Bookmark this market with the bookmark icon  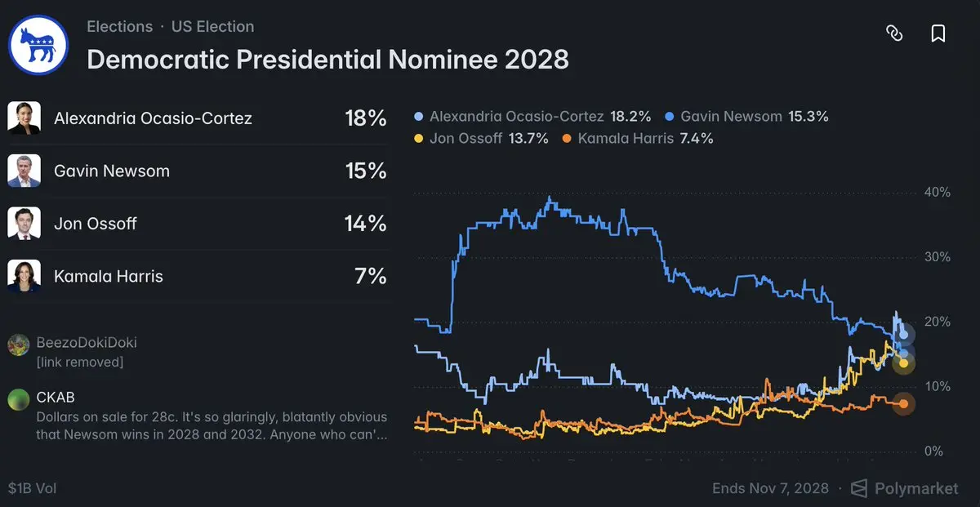point(938,33)
